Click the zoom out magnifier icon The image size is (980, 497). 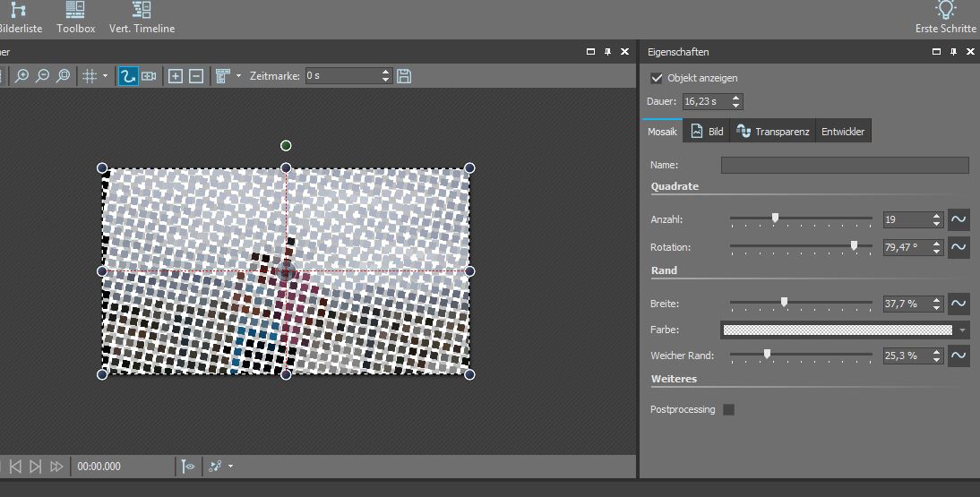coord(42,76)
